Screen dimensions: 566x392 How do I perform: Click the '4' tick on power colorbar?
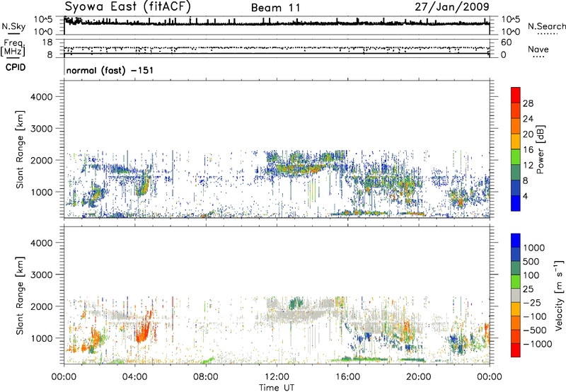[525, 196]
